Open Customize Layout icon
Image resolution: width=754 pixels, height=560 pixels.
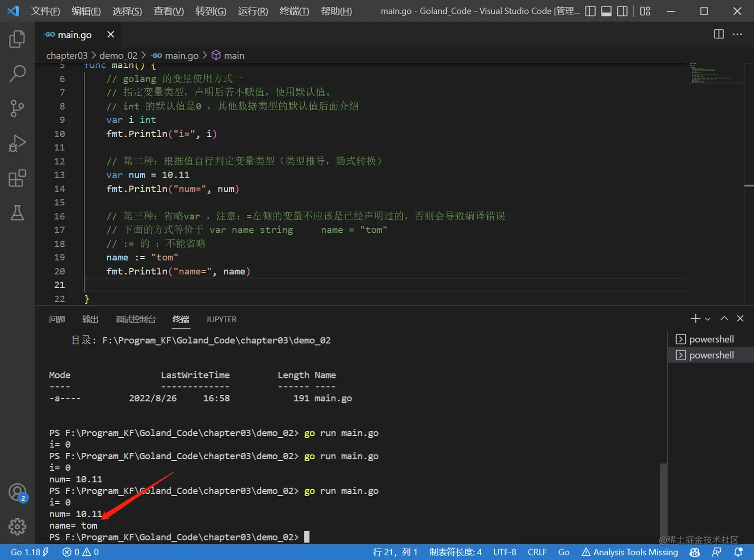click(x=645, y=11)
